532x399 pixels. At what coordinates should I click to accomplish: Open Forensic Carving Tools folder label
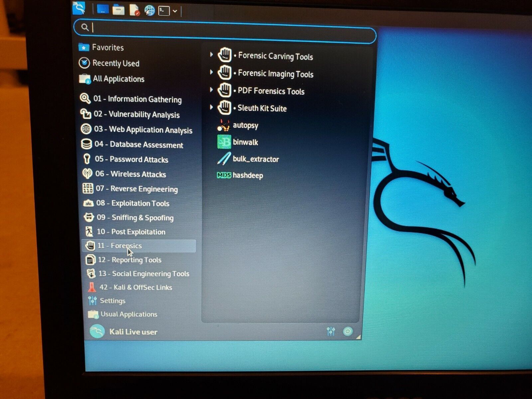(276, 56)
